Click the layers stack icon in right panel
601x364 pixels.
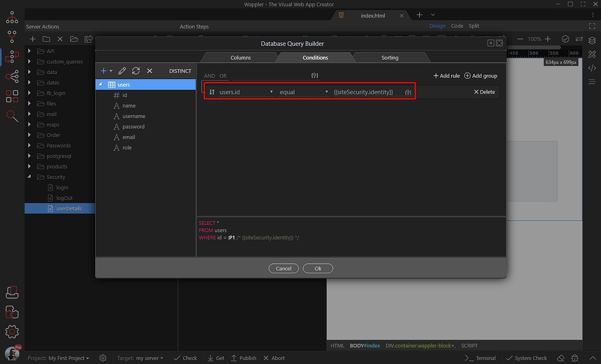click(x=592, y=41)
